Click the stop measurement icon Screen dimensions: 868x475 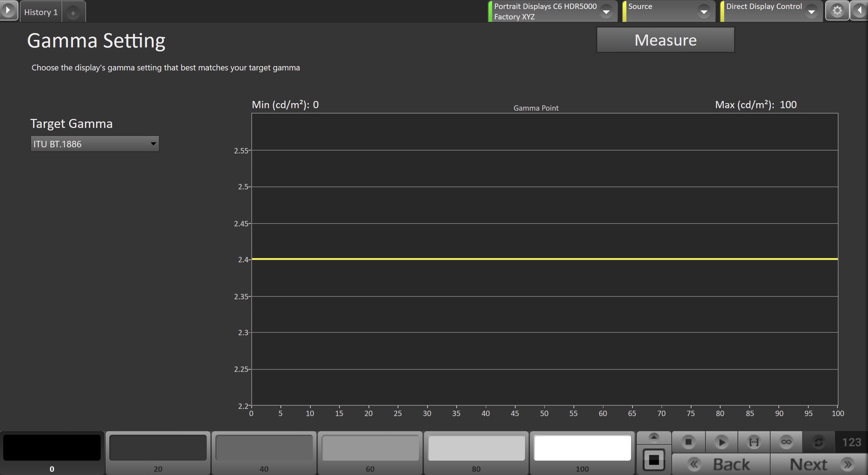688,442
